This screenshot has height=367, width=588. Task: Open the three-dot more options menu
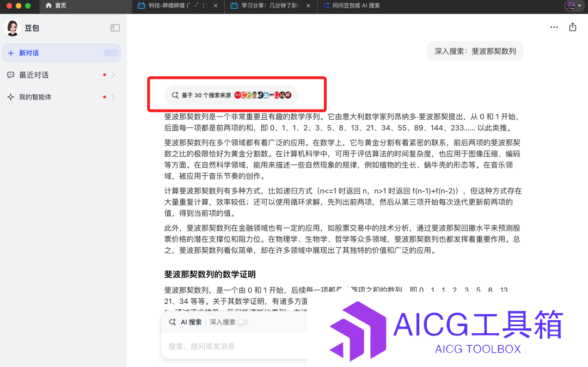click(x=554, y=27)
